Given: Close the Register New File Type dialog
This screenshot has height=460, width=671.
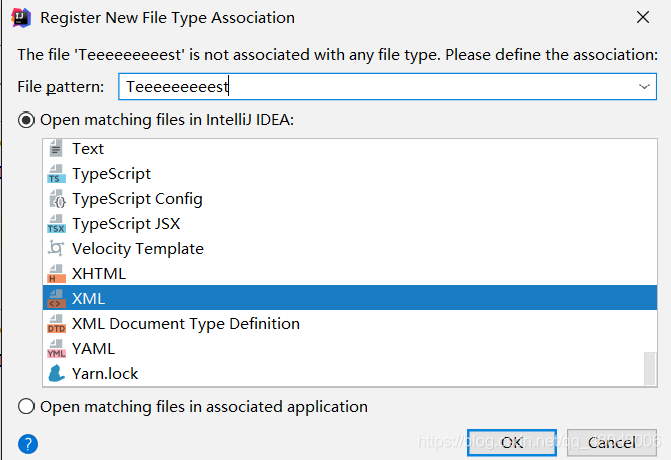Looking at the screenshot, I should (x=643, y=18).
